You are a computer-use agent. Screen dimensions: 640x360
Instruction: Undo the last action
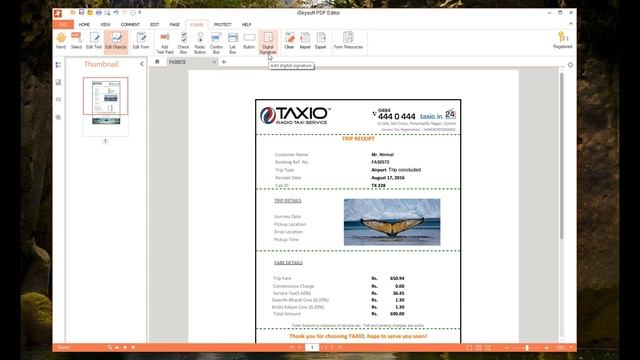pos(116,13)
